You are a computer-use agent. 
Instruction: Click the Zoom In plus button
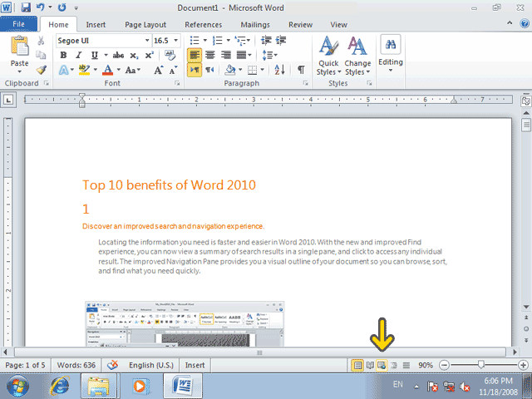click(523, 366)
